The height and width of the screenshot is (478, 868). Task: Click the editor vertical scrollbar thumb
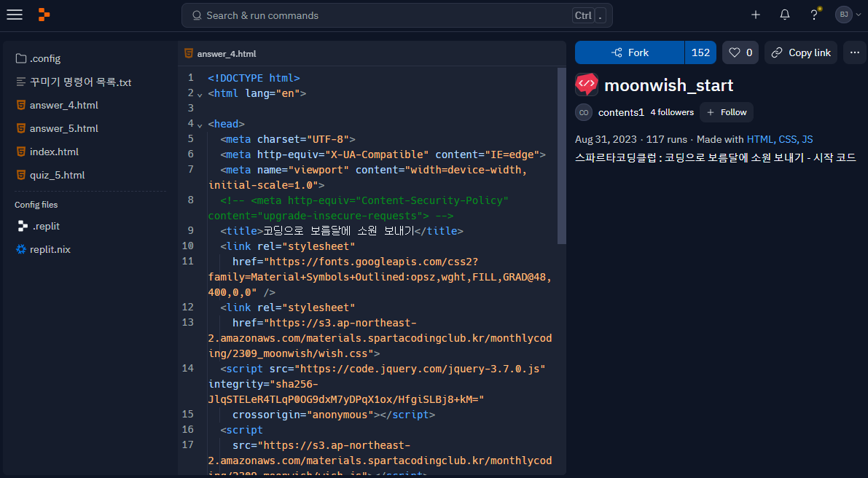coord(562,155)
